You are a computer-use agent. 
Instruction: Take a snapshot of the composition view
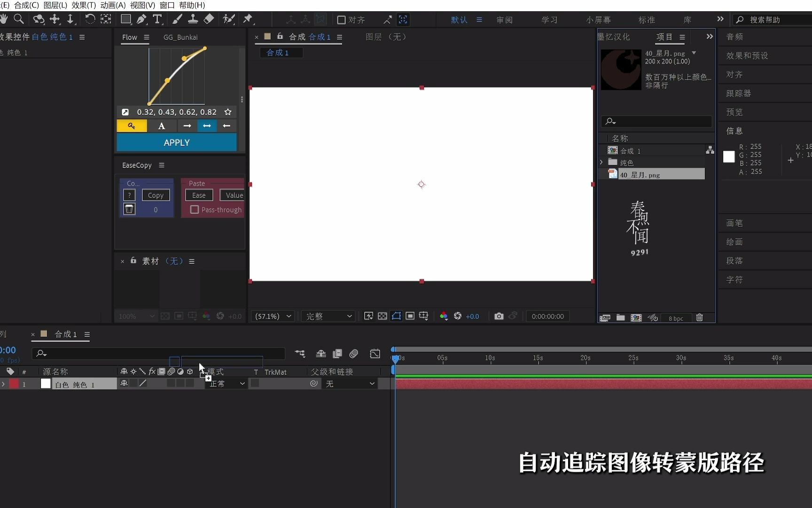pyautogui.click(x=499, y=316)
